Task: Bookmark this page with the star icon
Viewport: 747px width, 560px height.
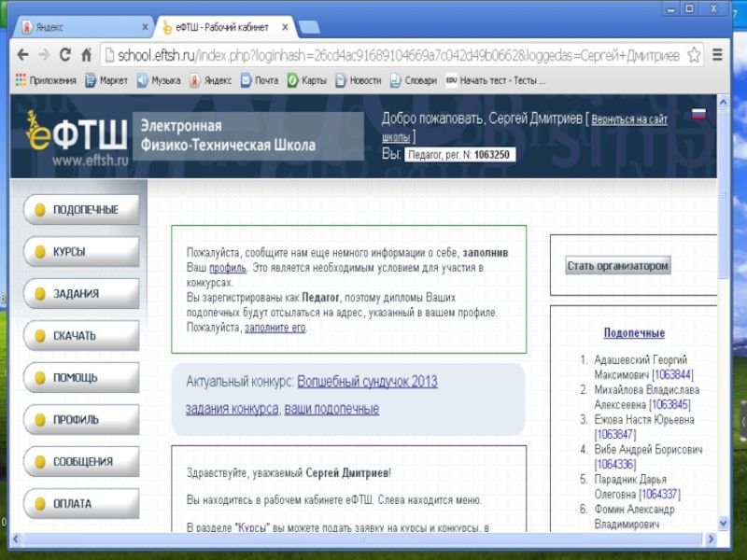Action: tap(694, 55)
